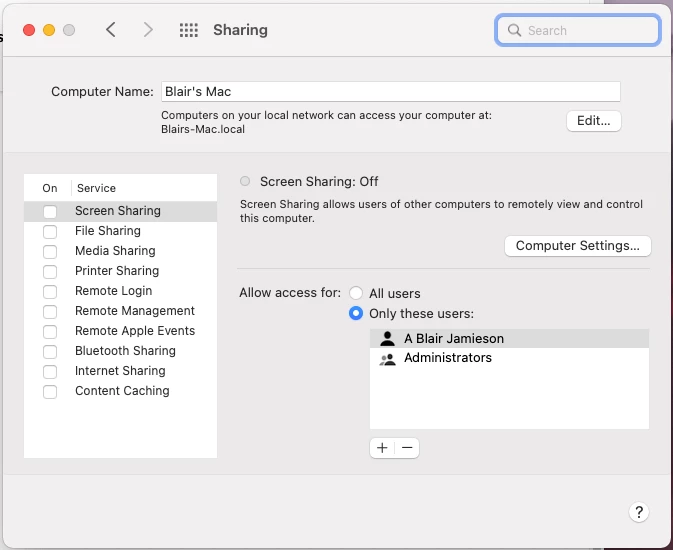Select Content Caching service label

click(122, 391)
